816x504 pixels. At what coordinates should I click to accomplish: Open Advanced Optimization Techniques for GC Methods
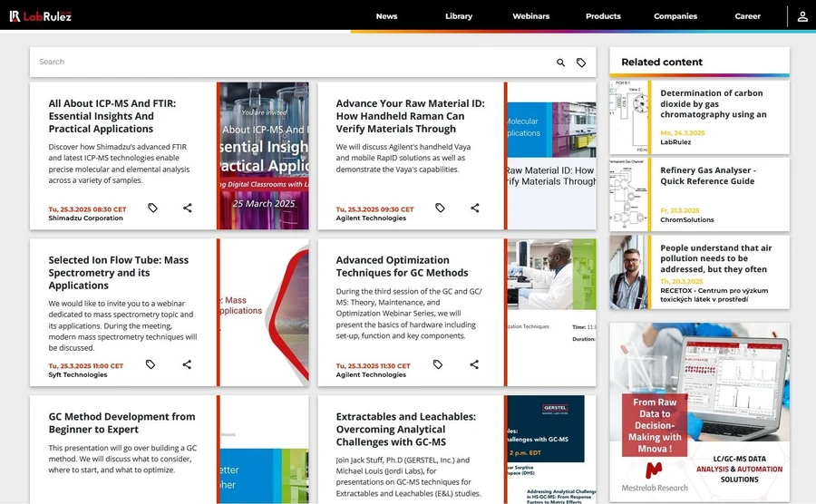coord(402,267)
